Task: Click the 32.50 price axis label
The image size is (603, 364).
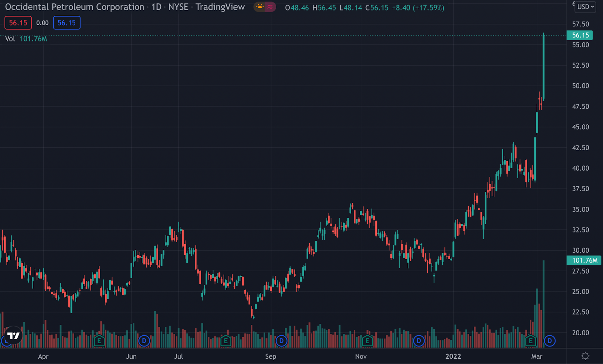Action: [x=580, y=230]
